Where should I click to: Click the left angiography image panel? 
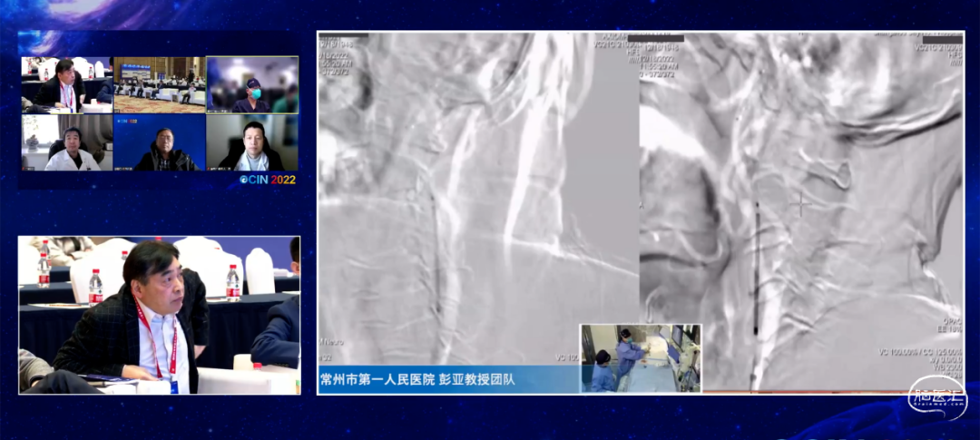click(478, 199)
